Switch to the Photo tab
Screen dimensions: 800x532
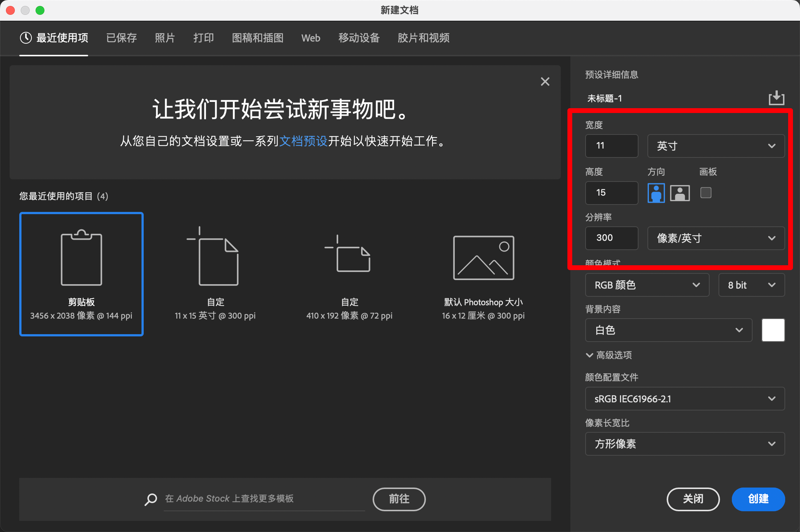click(x=165, y=38)
